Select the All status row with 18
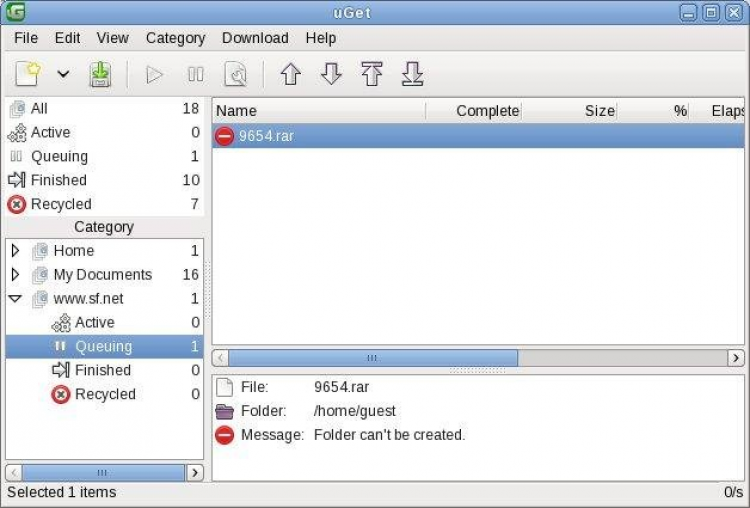The width and height of the screenshot is (750, 508). (104, 109)
